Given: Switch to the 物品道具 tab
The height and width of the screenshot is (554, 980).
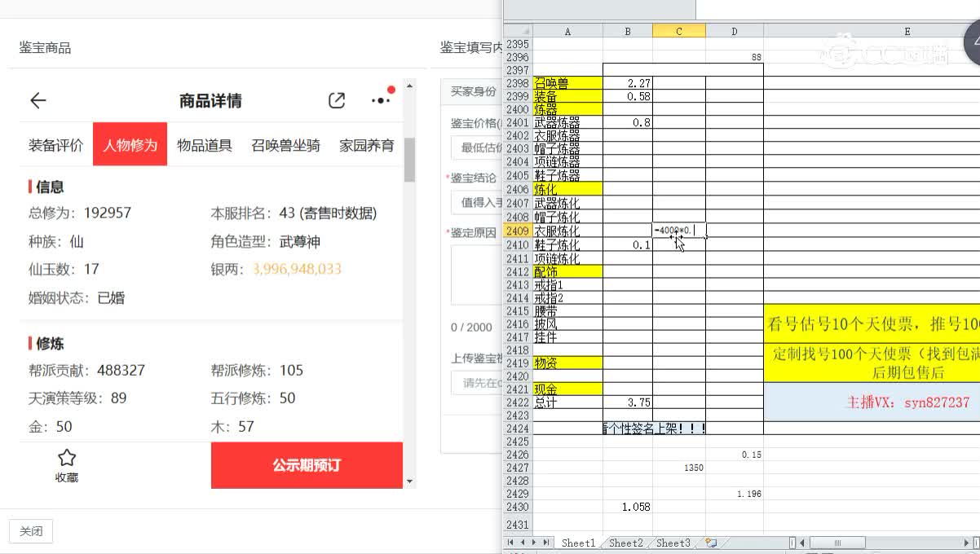Looking at the screenshot, I should pyautogui.click(x=205, y=145).
